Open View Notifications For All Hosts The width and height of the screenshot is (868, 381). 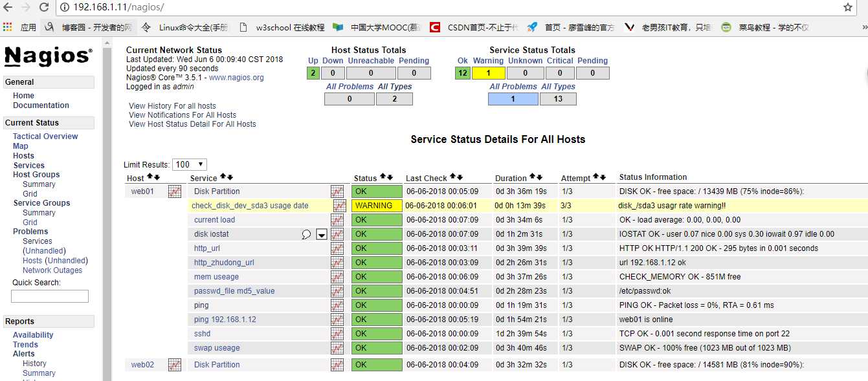coord(183,115)
